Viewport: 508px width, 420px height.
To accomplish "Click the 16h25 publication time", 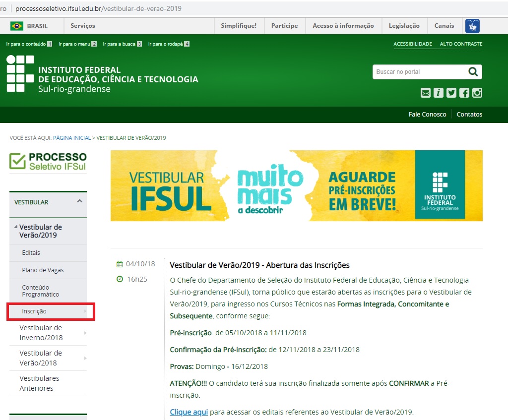I will coord(137,279).
